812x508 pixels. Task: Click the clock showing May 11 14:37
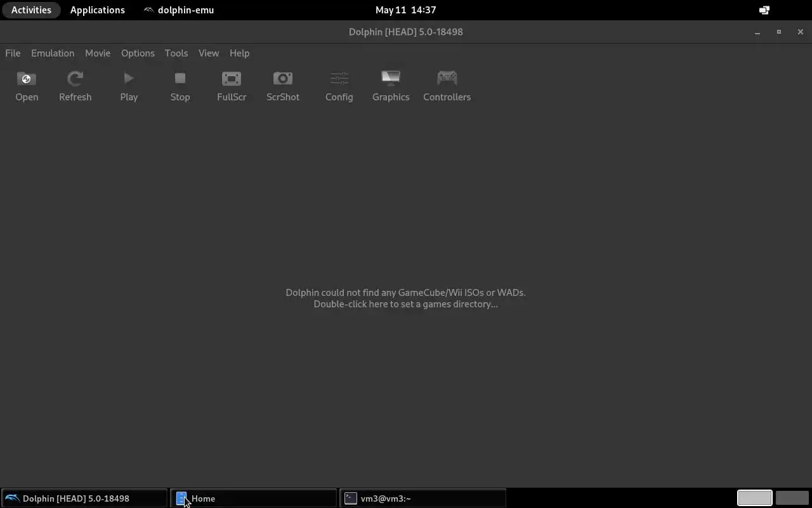405,10
